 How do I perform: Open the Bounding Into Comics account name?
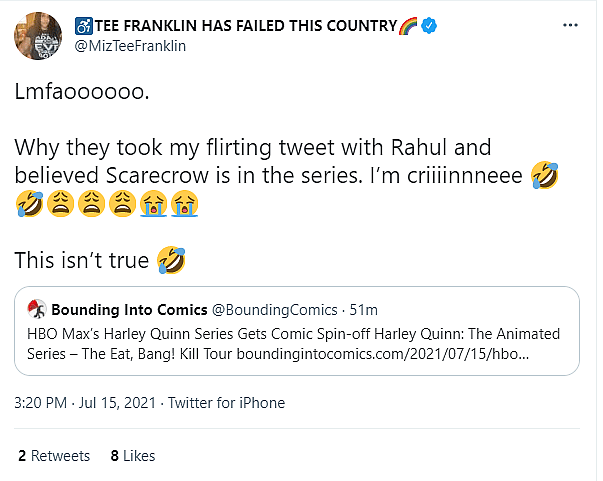(130, 309)
